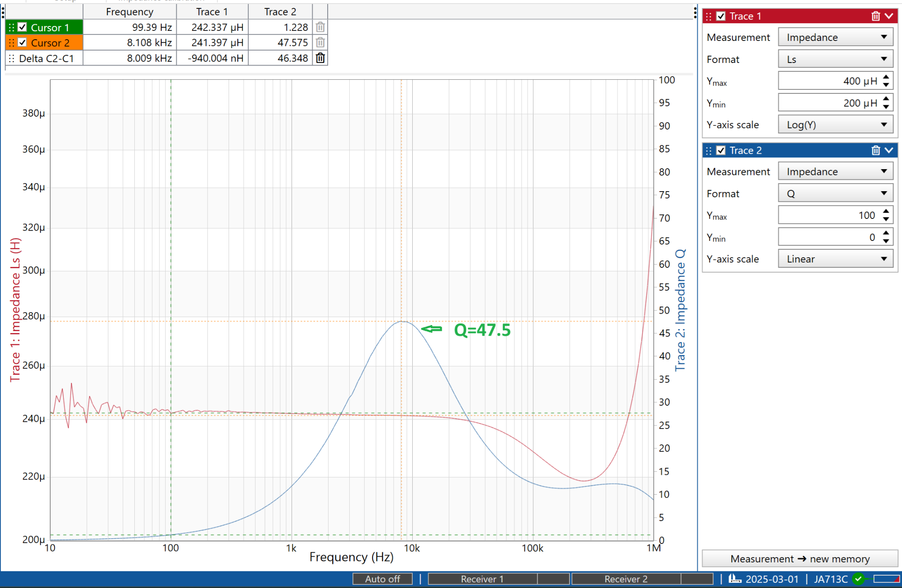This screenshot has height=588, width=902.
Task: Increase Trace 2 Ymax with up arrow
Action: [x=886, y=211]
